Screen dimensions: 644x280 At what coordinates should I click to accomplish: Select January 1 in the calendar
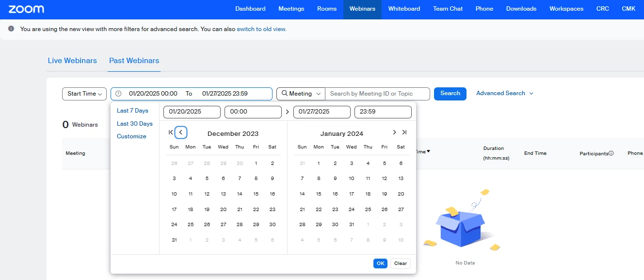(x=319, y=164)
